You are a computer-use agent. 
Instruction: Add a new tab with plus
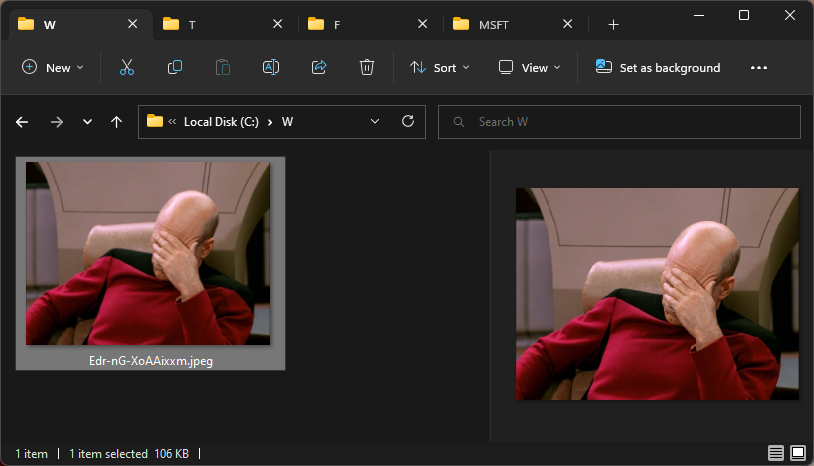[613, 24]
